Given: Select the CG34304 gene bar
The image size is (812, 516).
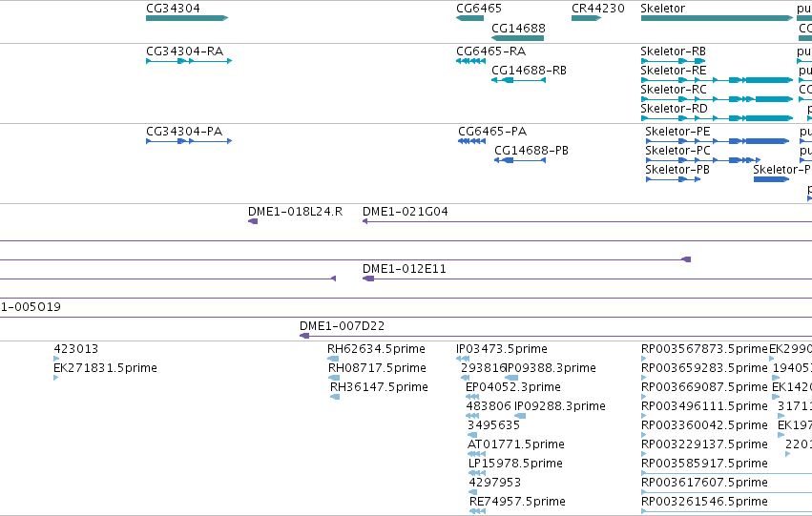Looking at the screenshot, I should tap(187, 18).
